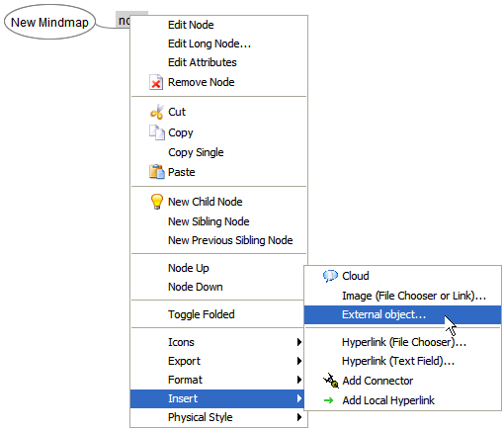Screen dimensions: 504x432
Task: Expand the Format submenu arrow
Action: pos(298,380)
